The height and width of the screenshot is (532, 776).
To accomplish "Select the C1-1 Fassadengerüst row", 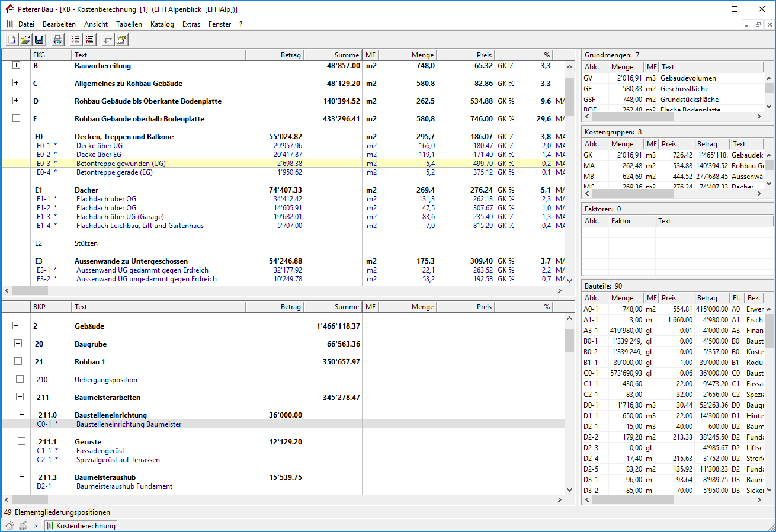I will tap(101, 451).
